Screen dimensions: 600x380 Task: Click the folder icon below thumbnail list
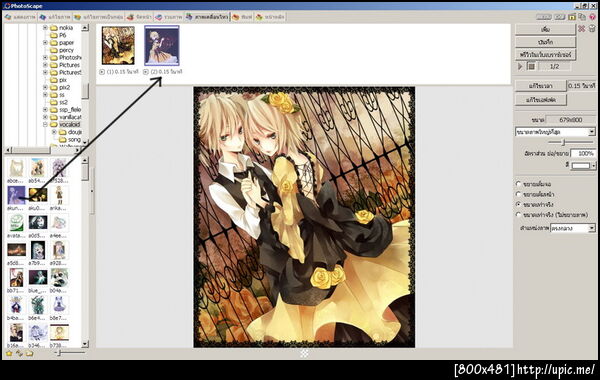coord(29,353)
